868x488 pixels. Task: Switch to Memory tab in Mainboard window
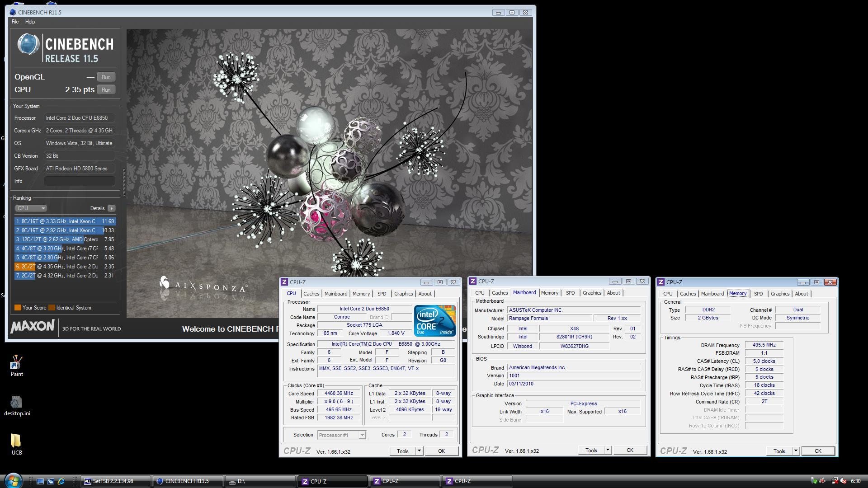pos(550,293)
